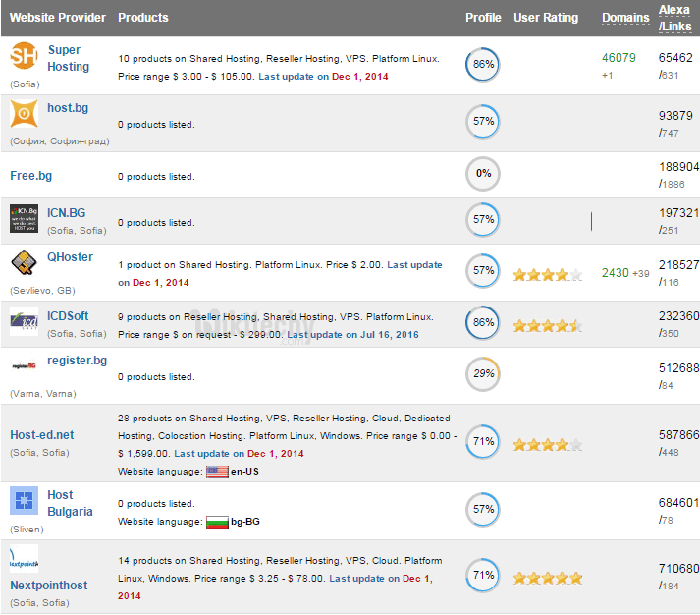Click Super Hosting's Alexa rank 65462
Image resolution: width=700 pixels, height=615 pixels.
point(675,58)
